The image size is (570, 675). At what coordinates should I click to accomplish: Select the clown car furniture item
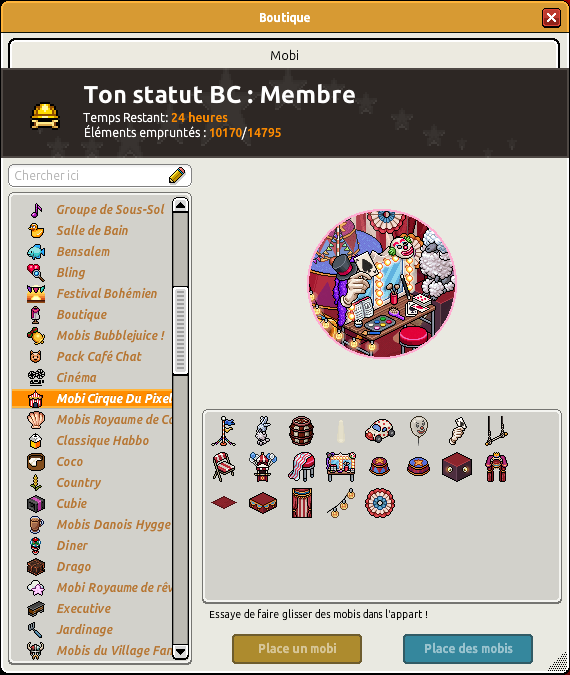click(x=379, y=431)
